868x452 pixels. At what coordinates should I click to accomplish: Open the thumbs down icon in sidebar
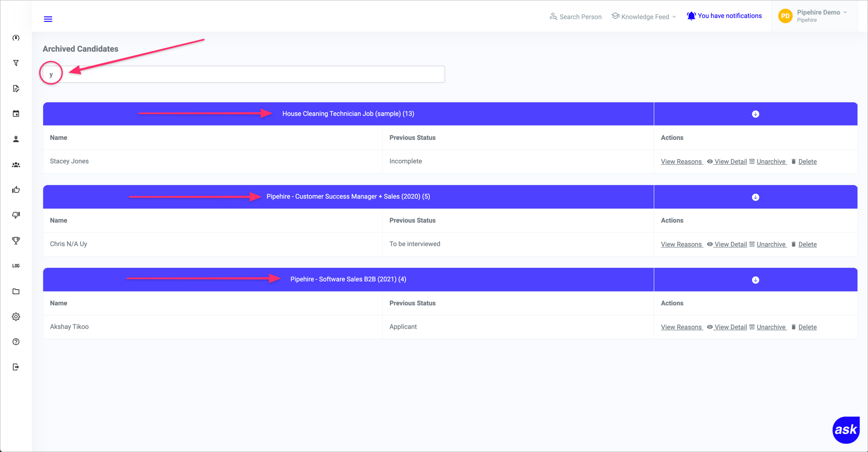[16, 215]
